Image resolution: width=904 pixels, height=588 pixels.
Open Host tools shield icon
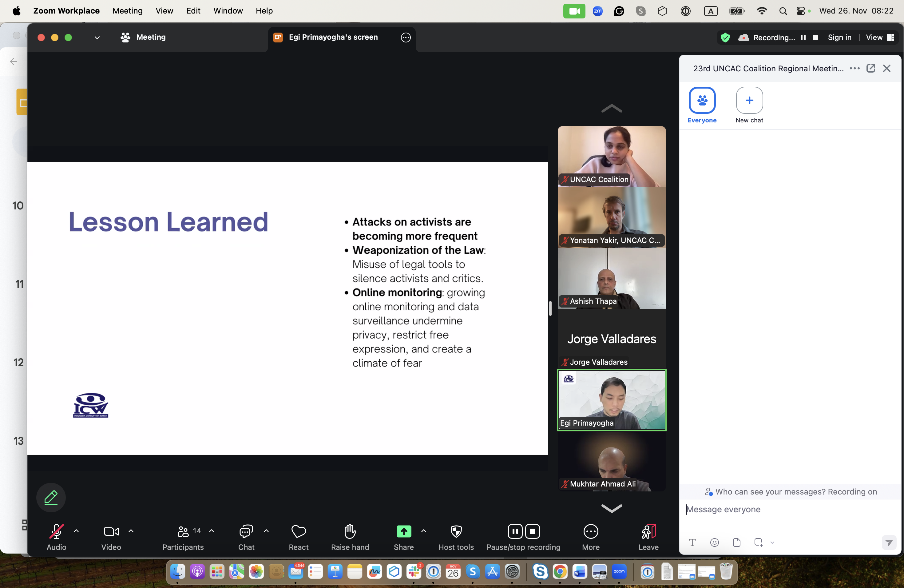456,531
